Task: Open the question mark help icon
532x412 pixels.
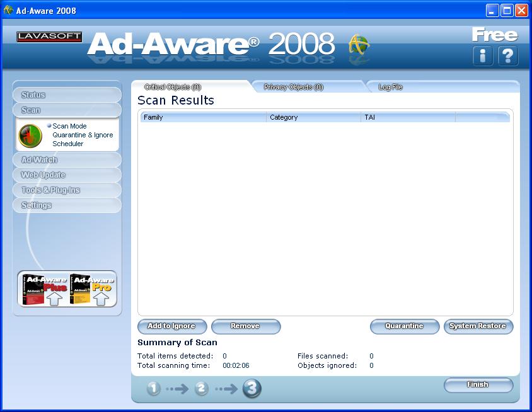Action: click(x=508, y=56)
